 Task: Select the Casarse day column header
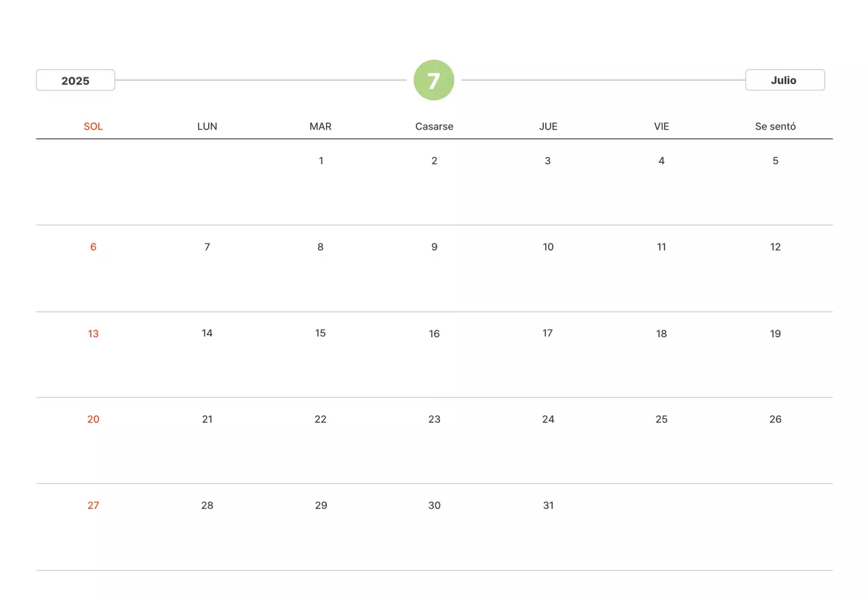click(434, 126)
